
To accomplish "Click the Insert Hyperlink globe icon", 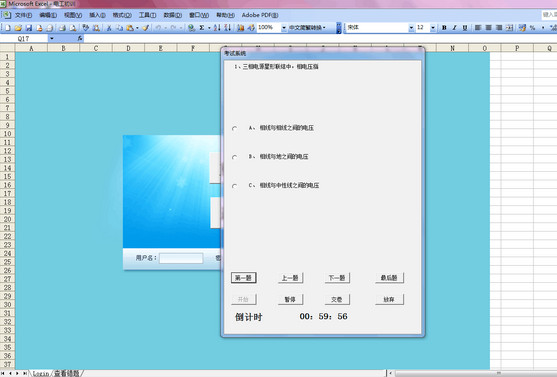I will point(191,28).
